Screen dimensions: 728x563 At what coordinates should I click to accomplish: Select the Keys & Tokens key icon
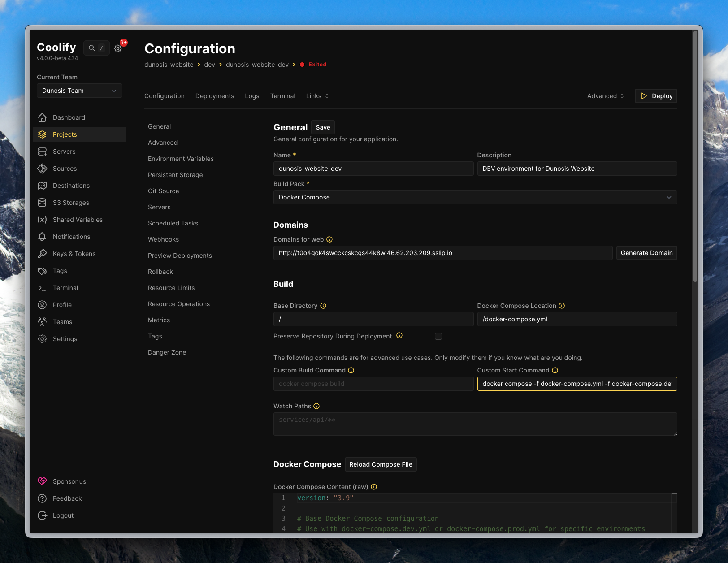pyautogui.click(x=42, y=254)
